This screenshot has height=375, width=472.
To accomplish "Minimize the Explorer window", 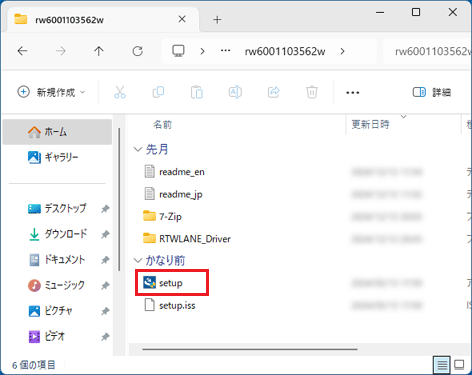I will 380,12.
